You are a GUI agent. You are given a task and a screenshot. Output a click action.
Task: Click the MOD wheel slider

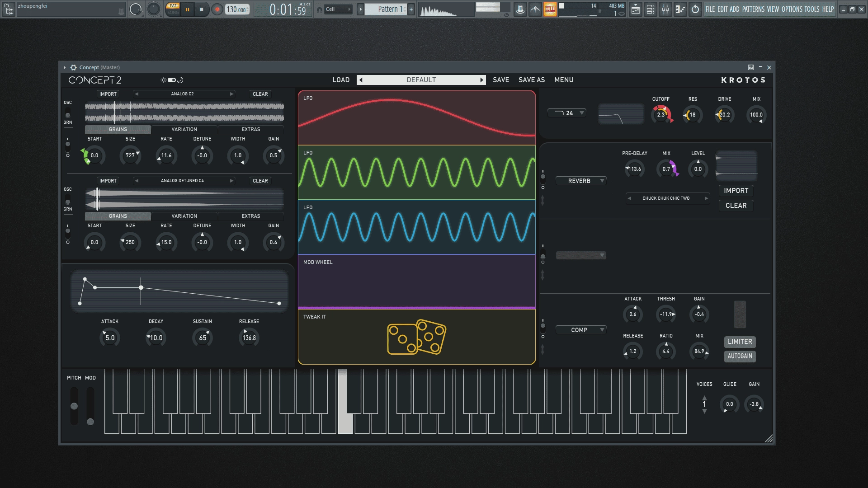[x=90, y=406]
